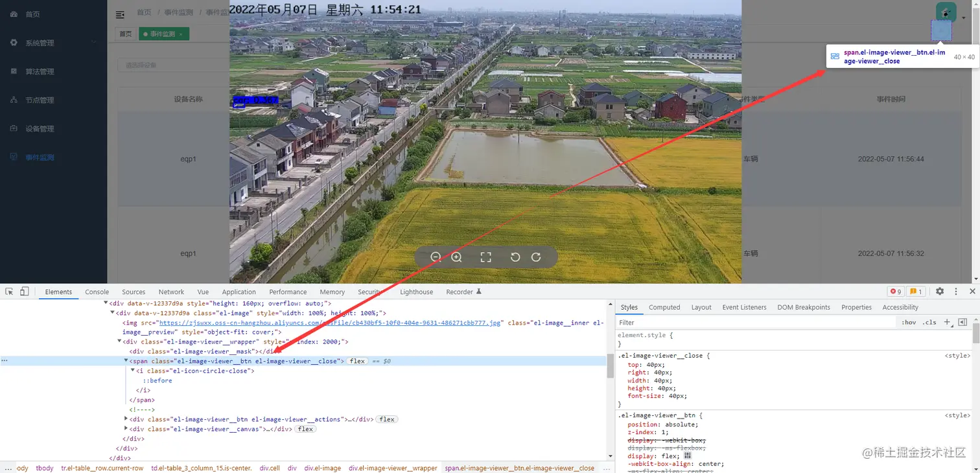980x473 pixels.
Task: Open the user avatar menu
Action: click(x=946, y=12)
